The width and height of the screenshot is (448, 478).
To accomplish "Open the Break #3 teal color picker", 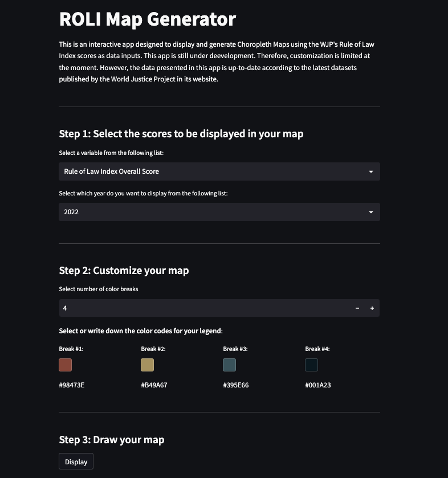I will tap(229, 365).
